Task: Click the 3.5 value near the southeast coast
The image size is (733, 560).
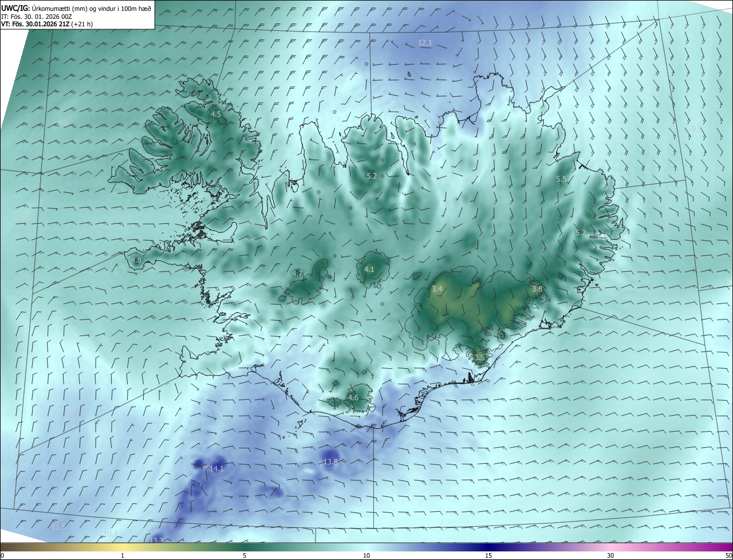Action: coord(479,358)
